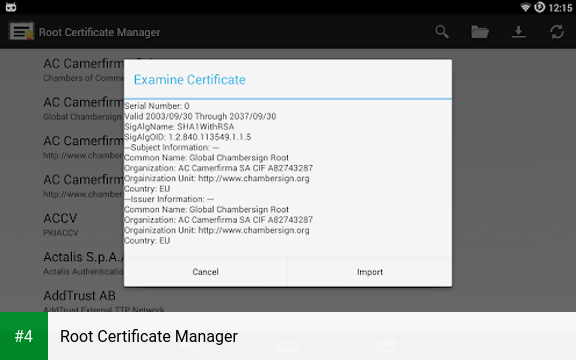
Task: Tap the cat notification icon in status bar
Action: [11, 7]
